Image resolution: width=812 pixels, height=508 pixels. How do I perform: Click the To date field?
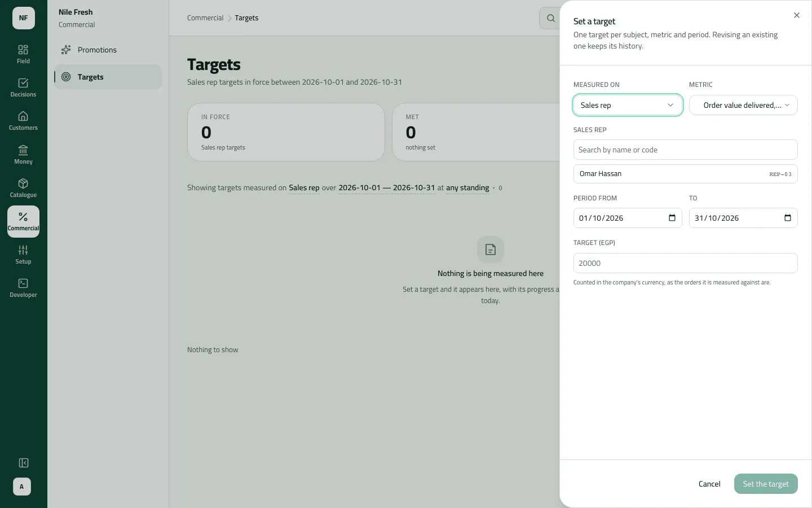click(743, 218)
